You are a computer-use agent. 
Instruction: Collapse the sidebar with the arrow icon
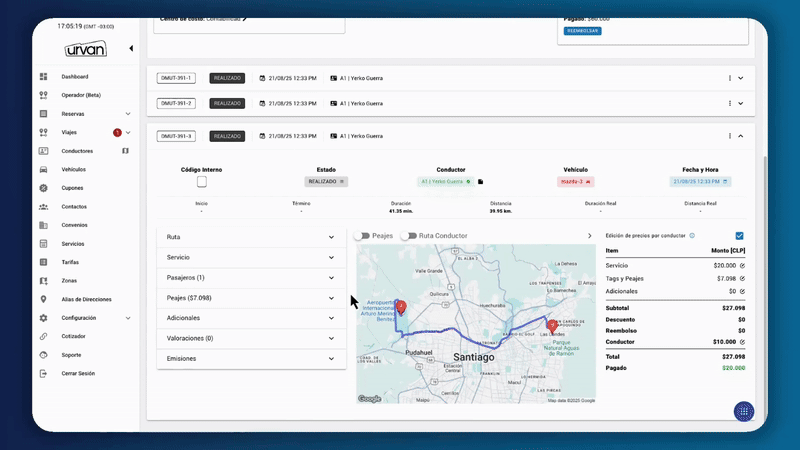click(131, 48)
